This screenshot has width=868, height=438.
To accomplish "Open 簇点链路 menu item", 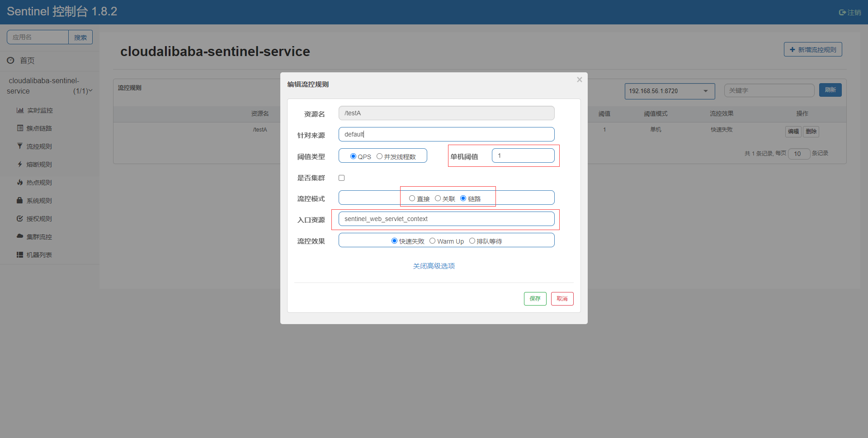I will [39, 128].
